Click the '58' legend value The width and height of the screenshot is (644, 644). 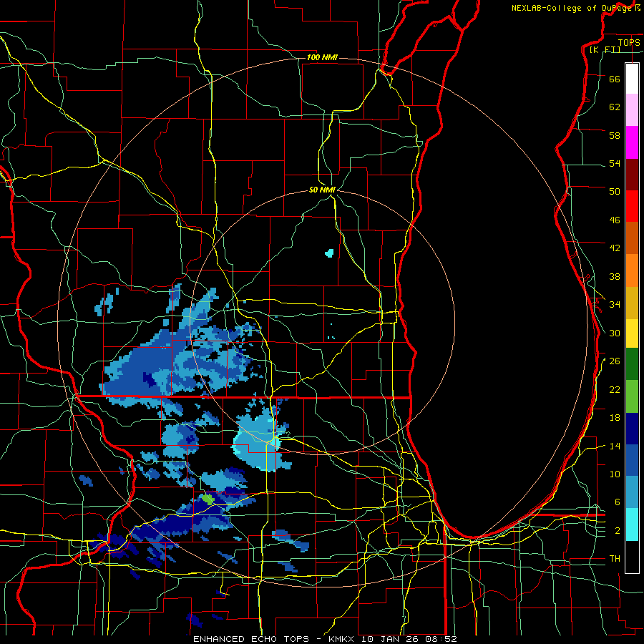[x=615, y=135]
